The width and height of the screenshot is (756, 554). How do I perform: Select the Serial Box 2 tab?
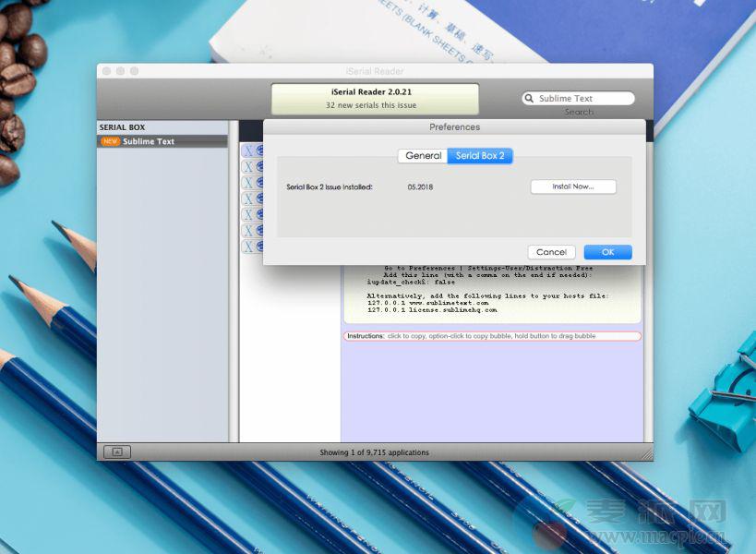point(480,156)
